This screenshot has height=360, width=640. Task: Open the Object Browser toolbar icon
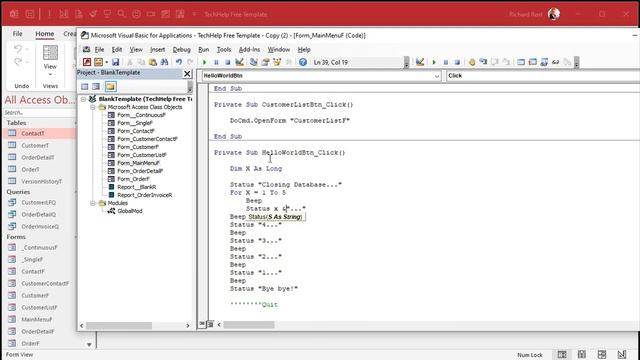pyautogui.click(x=277, y=62)
